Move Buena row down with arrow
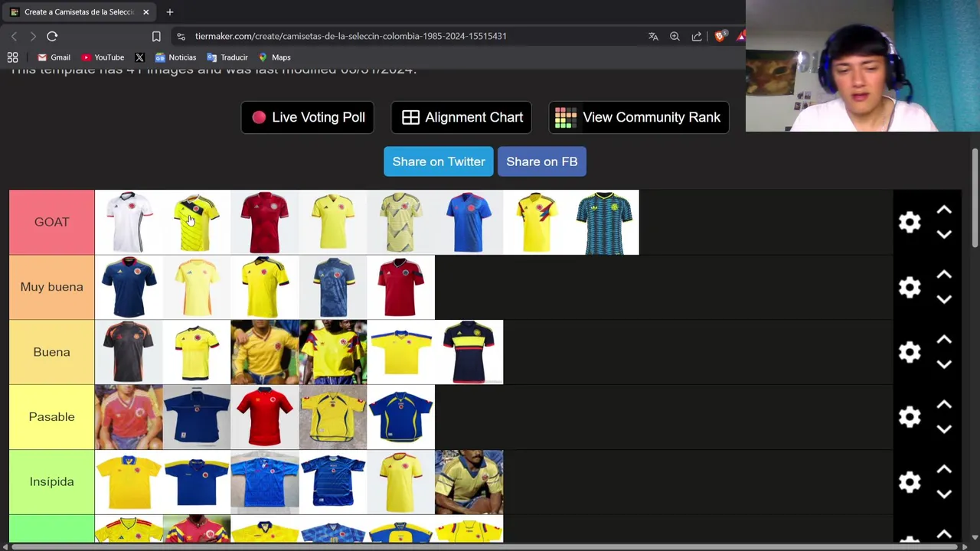980x551 pixels. pyautogui.click(x=944, y=364)
